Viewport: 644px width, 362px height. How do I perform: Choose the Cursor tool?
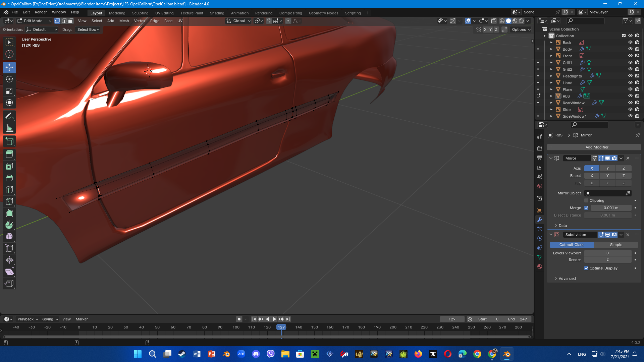9,54
